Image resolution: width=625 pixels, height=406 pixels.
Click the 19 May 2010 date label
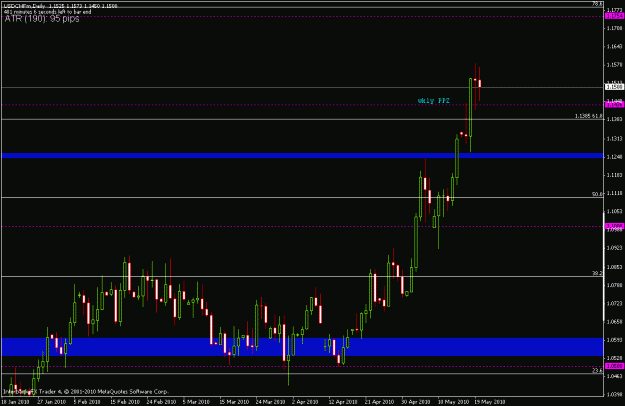[x=489, y=402]
